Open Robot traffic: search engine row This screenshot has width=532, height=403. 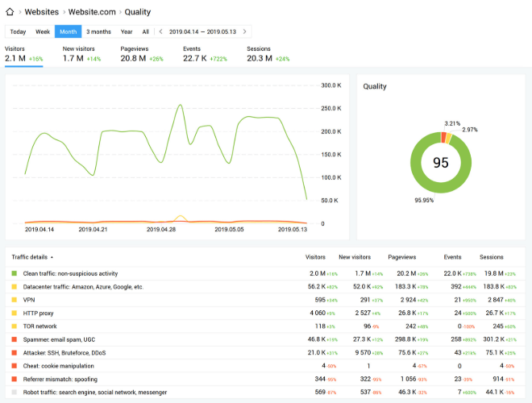coord(94,393)
